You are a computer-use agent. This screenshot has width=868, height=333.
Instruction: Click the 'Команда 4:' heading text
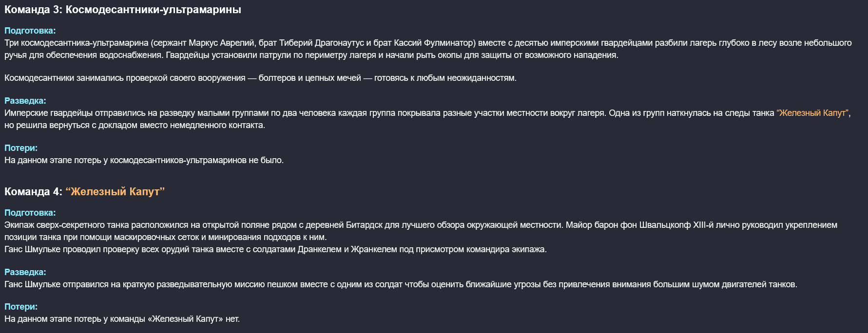[33, 192]
